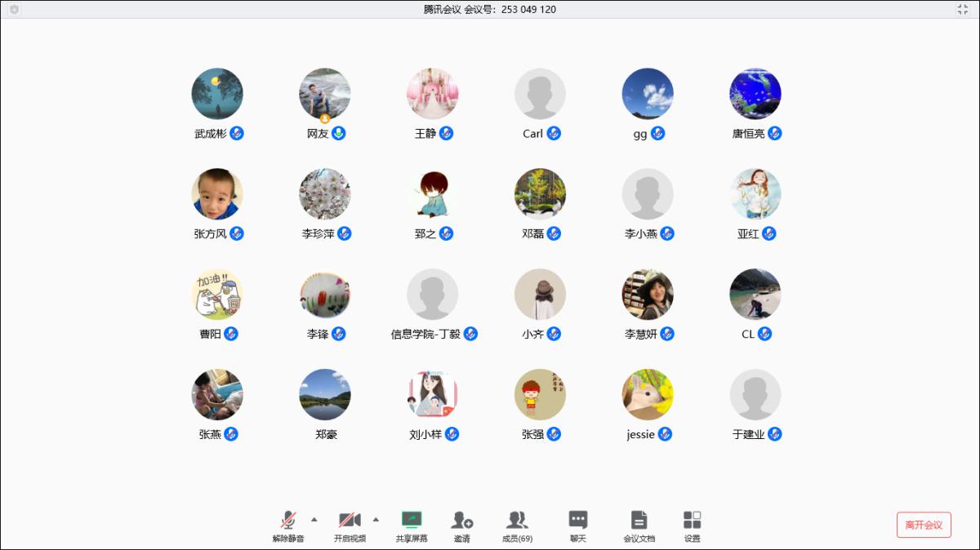Select 唐恒亮's aquarium avatar
The image size is (980, 550).
[x=755, y=94]
